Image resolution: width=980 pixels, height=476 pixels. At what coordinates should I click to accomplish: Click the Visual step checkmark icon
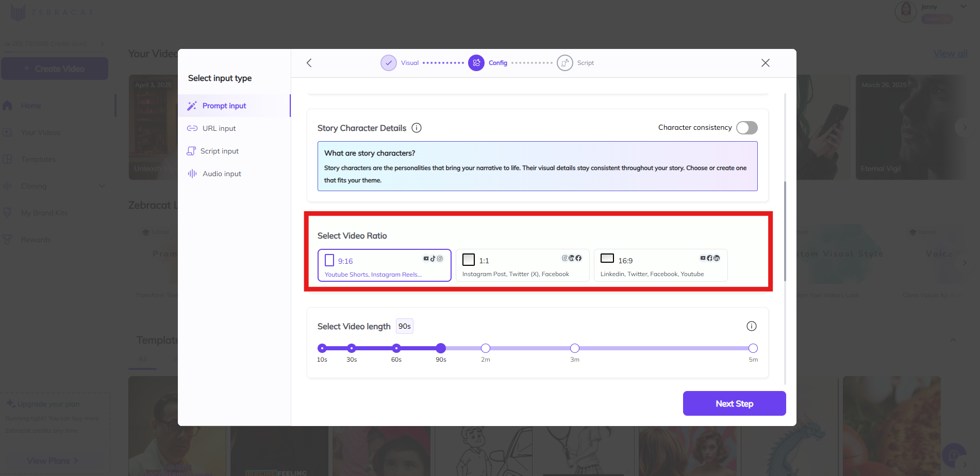coord(389,63)
